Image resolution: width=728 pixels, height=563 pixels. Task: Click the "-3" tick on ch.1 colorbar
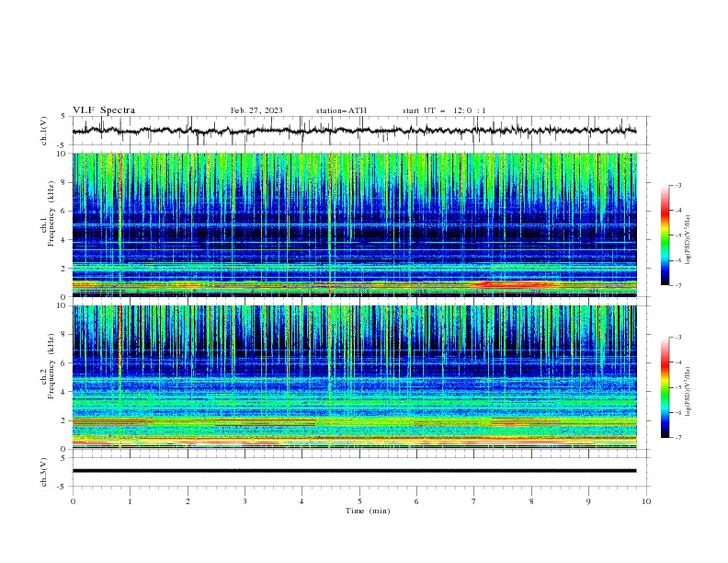[677, 185]
